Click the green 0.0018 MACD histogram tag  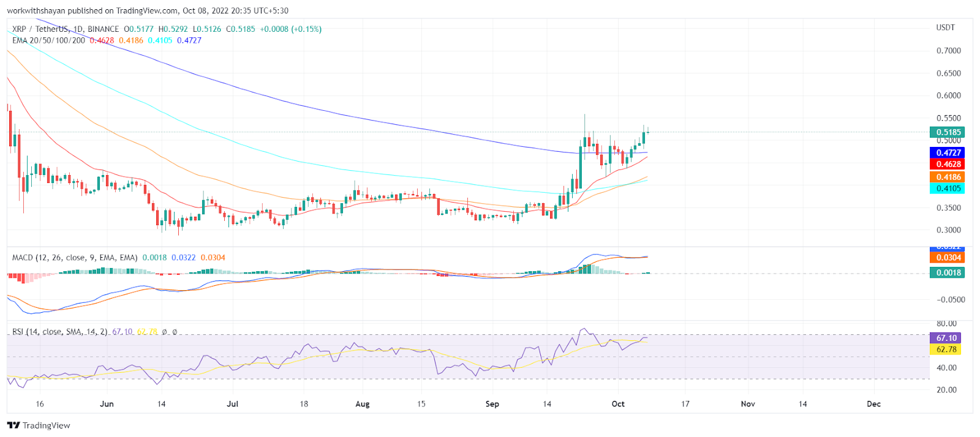947,272
